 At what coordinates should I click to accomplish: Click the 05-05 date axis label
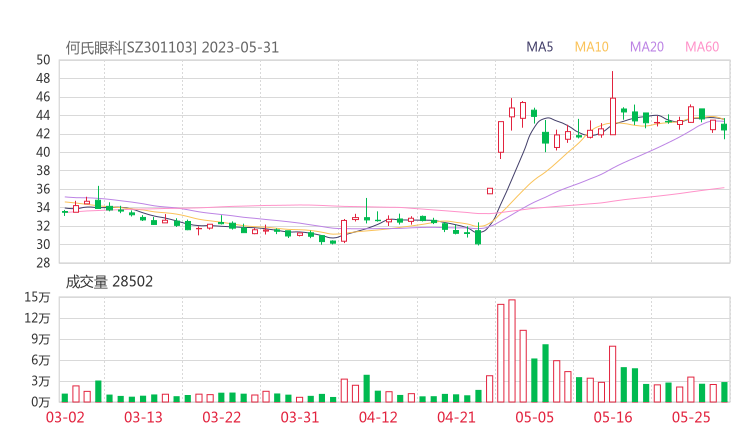tap(535, 417)
